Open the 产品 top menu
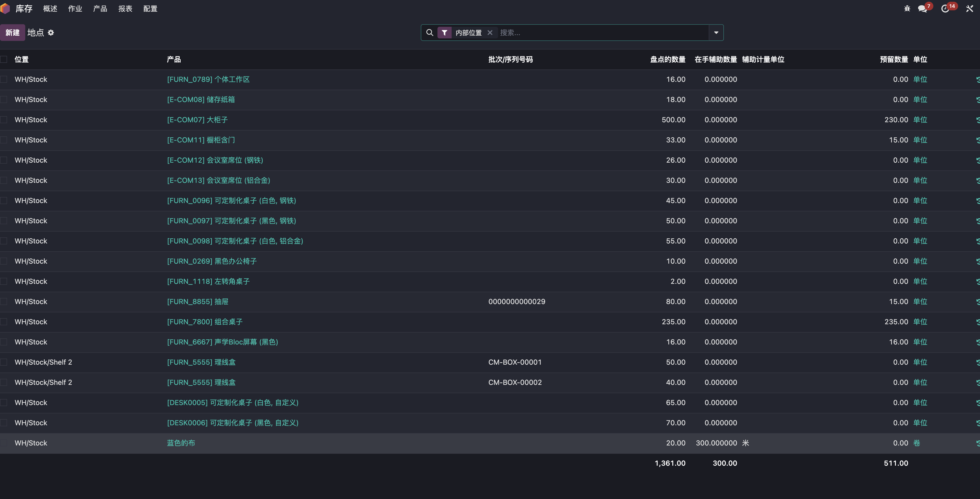Image resolution: width=980 pixels, height=499 pixels. click(x=100, y=8)
